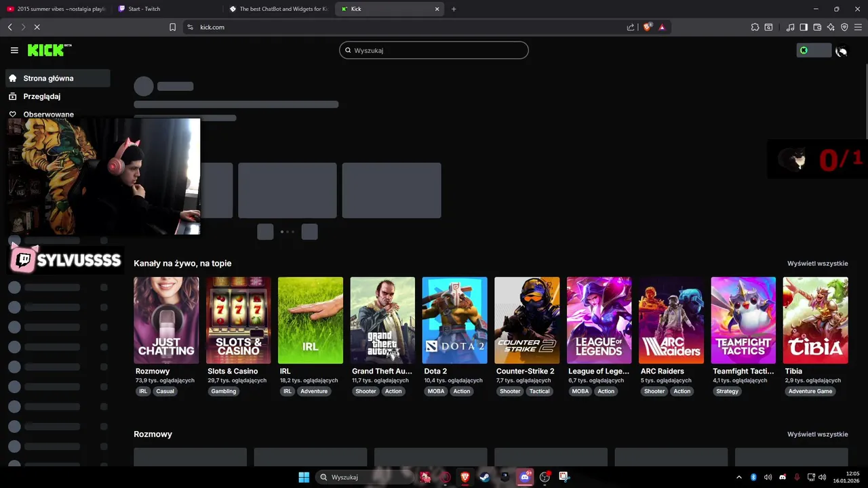Screen dimensions: 868x488
Task: Open the Slots & Casino category card
Action: 238,320
